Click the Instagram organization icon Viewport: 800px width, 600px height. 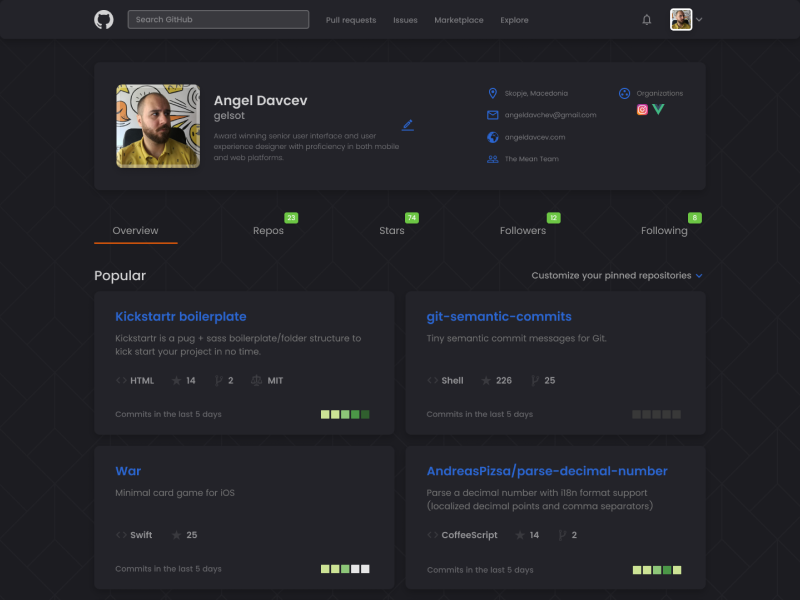[x=642, y=109]
